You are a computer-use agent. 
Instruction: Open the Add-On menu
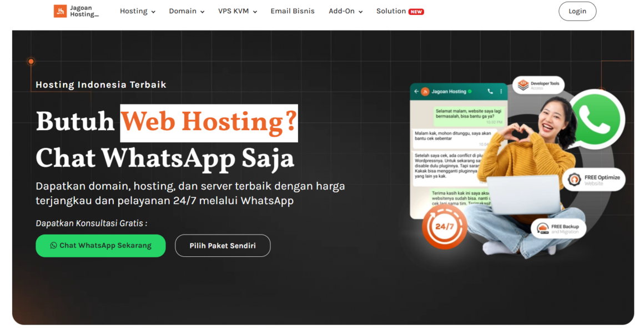pos(345,11)
